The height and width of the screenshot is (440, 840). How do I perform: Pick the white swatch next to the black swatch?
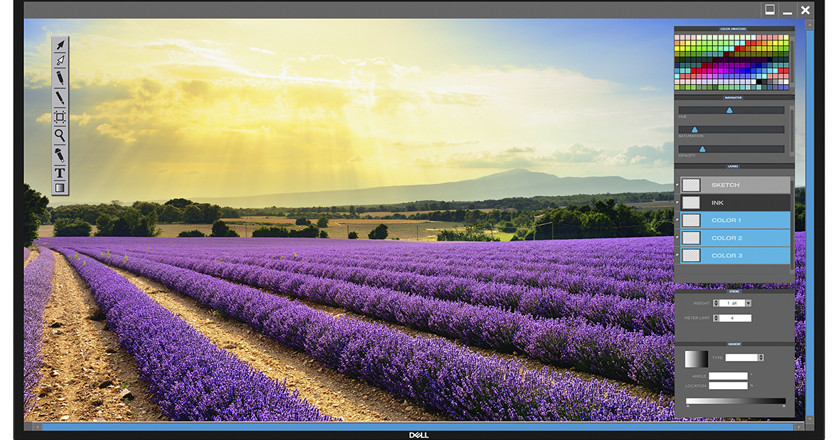point(753,81)
